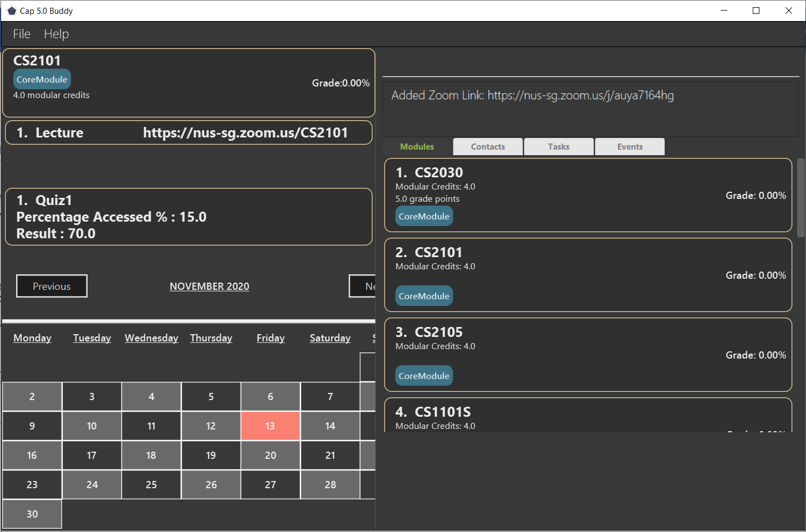
Task: Switch to the Events tab
Action: [x=630, y=147]
